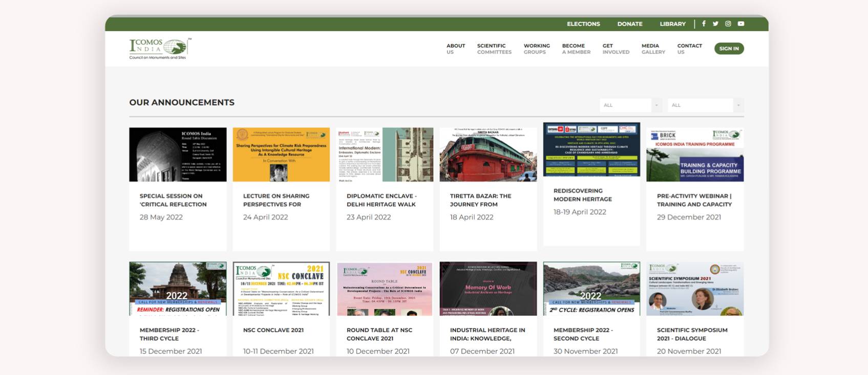The height and width of the screenshot is (375, 868).
Task: Click the ICOMOS India logo
Action: point(160,49)
